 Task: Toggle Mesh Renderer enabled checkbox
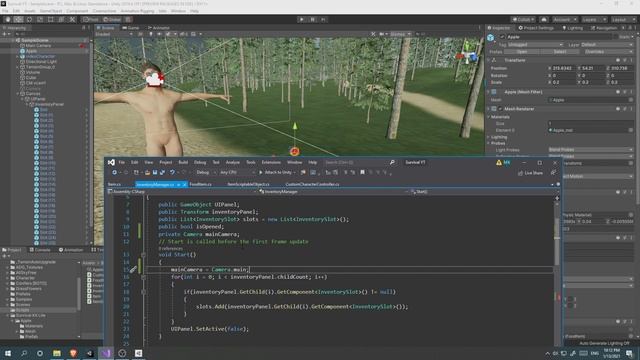coord(500,109)
